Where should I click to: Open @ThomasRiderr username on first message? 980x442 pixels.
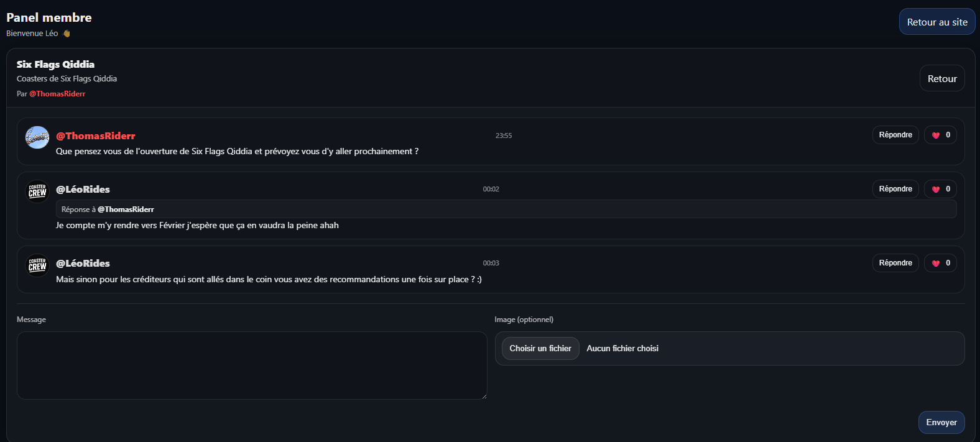(x=96, y=136)
